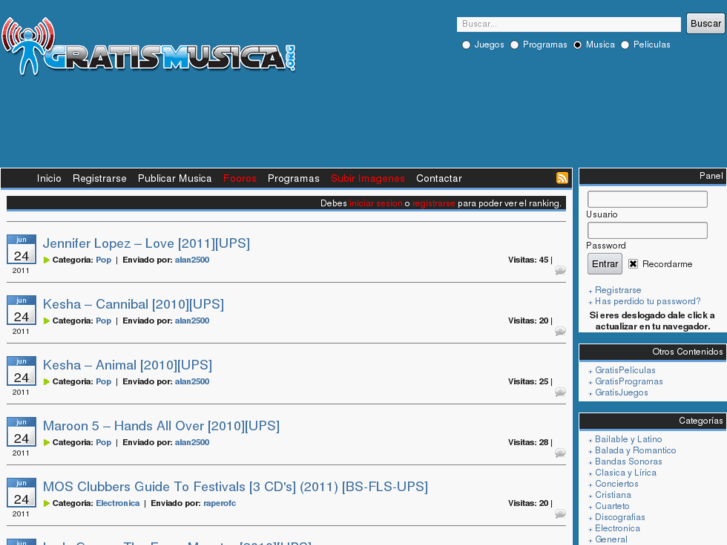Open Clasica y Lírica category

pyautogui.click(x=625, y=473)
